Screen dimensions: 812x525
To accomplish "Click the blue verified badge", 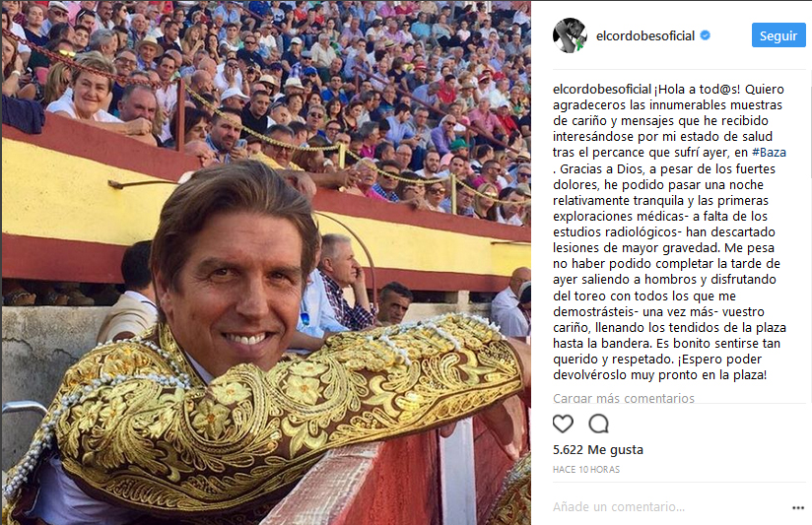I will tap(705, 35).
